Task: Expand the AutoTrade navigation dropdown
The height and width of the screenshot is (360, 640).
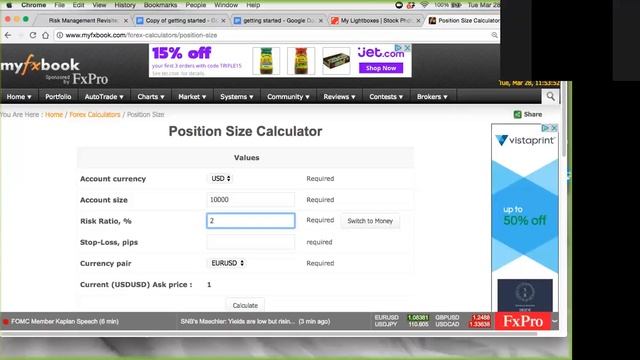Action: click(104, 97)
